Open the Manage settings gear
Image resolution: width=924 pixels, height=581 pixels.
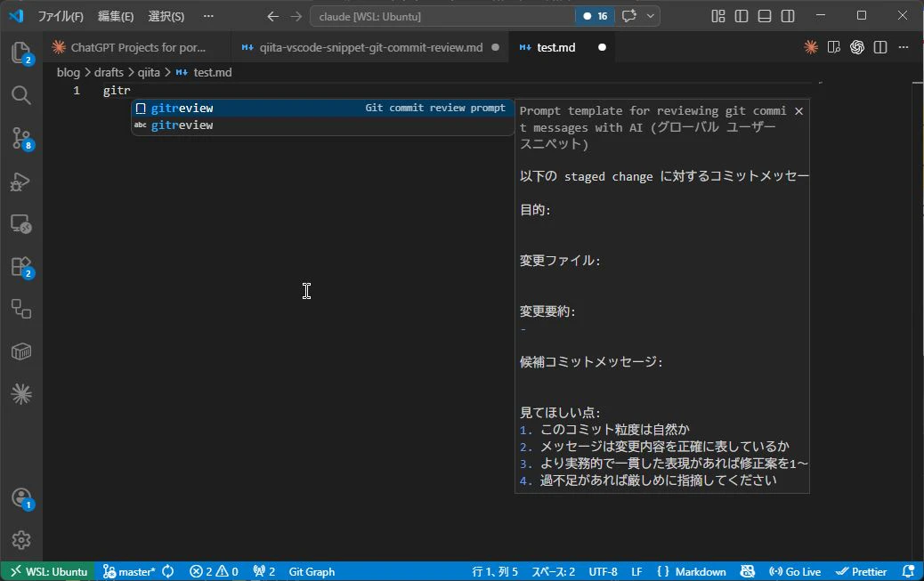[x=21, y=540]
